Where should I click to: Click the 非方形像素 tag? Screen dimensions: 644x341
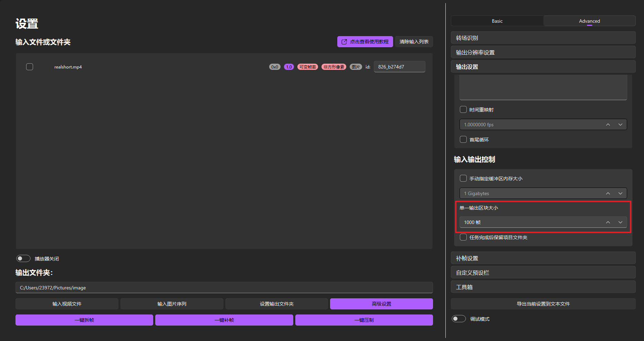[x=334, y=67]
